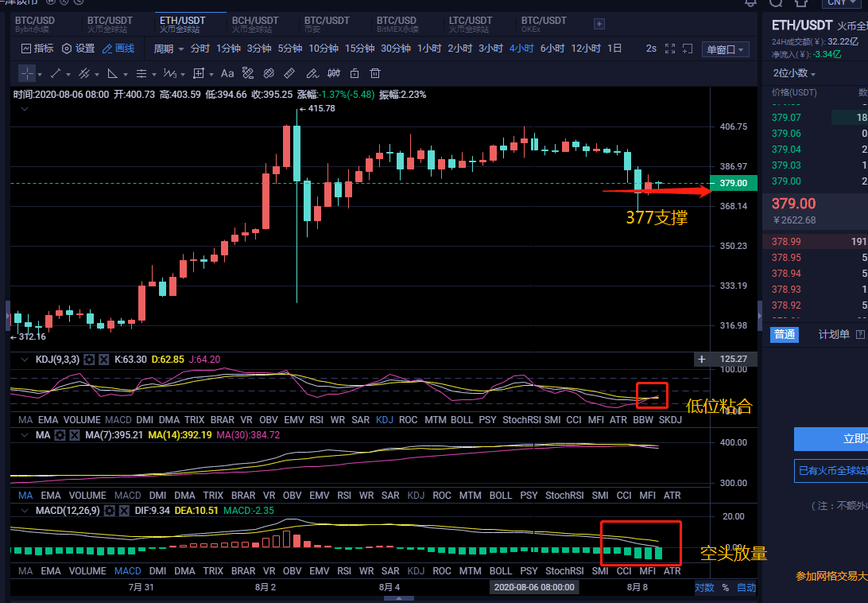
Task: Click the help icon beside 计划单
Action: [860, 334]
